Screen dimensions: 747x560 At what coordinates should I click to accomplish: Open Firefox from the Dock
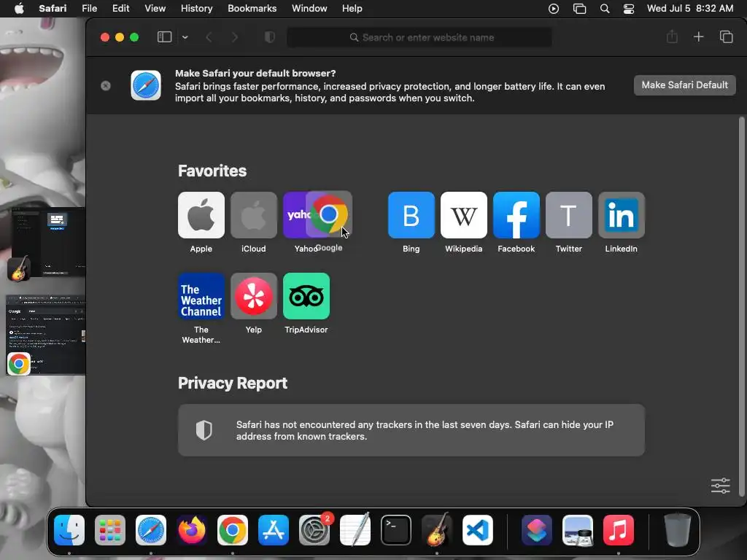point(192,530)
